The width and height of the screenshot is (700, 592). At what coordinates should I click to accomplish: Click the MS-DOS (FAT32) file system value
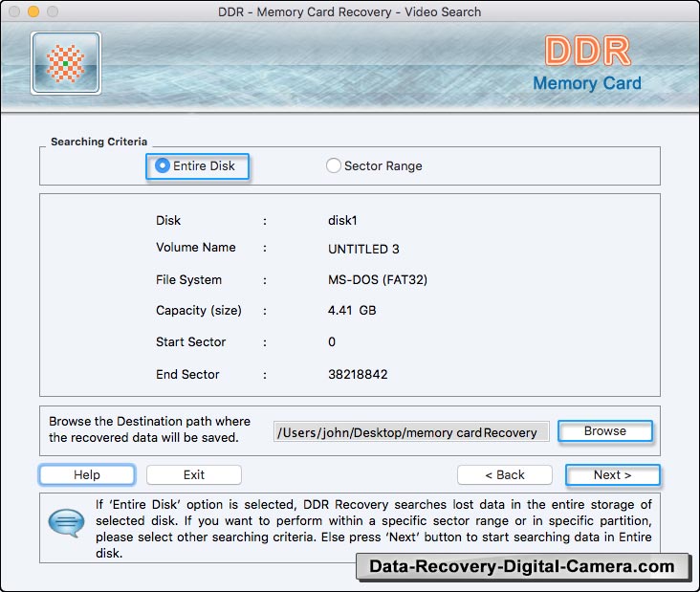[378, 280]
